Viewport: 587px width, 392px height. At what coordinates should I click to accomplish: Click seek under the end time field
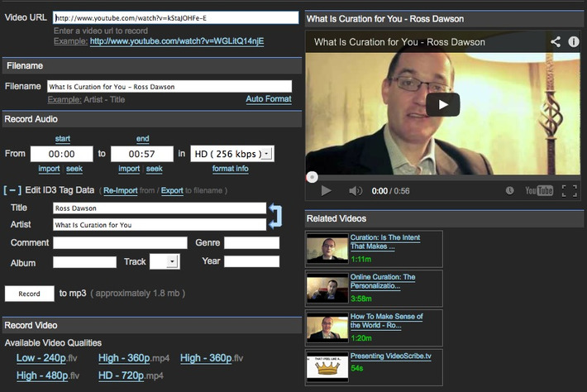coord(155,169)
